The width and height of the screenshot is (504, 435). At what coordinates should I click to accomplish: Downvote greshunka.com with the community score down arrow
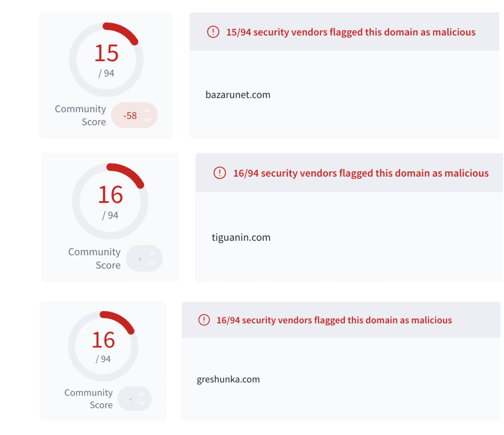(x=142, y=403)
